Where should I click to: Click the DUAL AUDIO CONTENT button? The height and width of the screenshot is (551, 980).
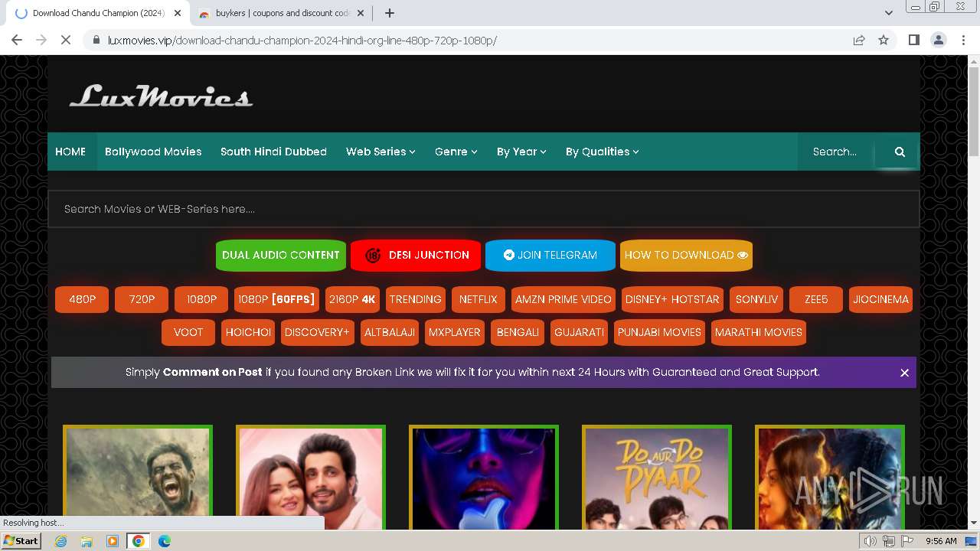281,255
